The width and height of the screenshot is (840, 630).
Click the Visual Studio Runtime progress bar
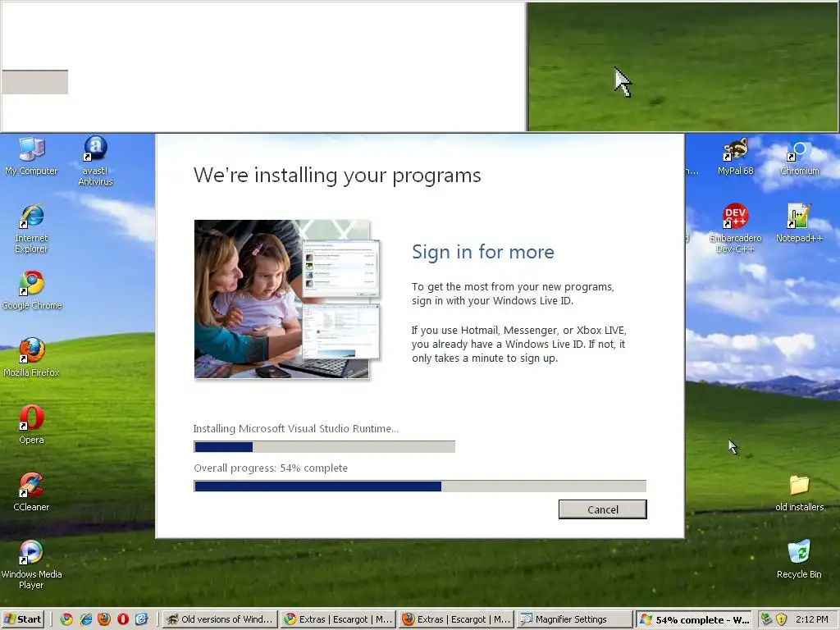pos(324,446)
